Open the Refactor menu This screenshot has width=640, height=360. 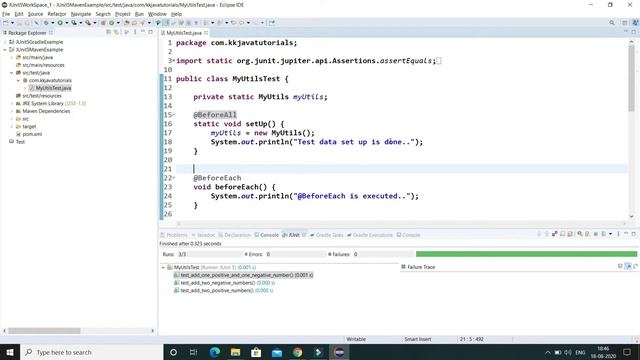pyautogui.click(x=57, y=14)
